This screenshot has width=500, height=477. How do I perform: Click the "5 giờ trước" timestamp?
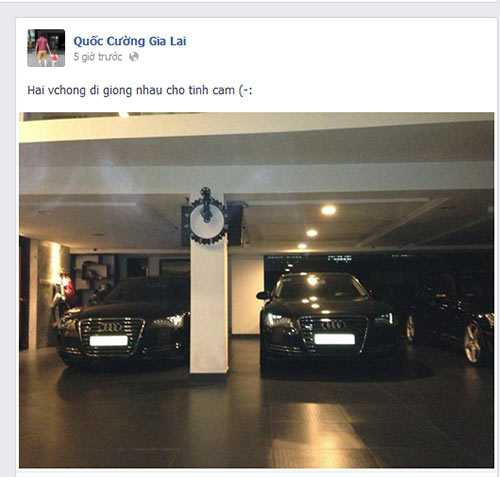(x=98, y=57)
